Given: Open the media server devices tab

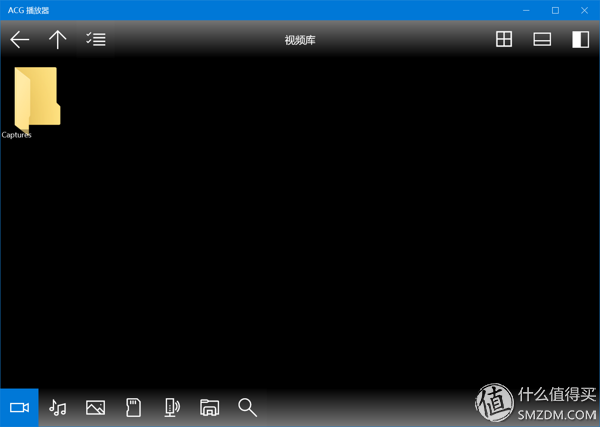Looking at the screenshot, I should click(172, 407).
